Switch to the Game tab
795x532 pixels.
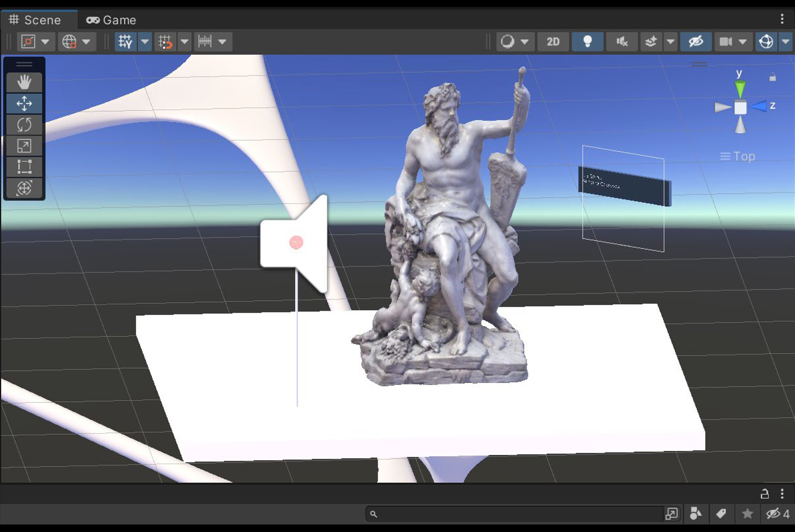coord(111,20)
